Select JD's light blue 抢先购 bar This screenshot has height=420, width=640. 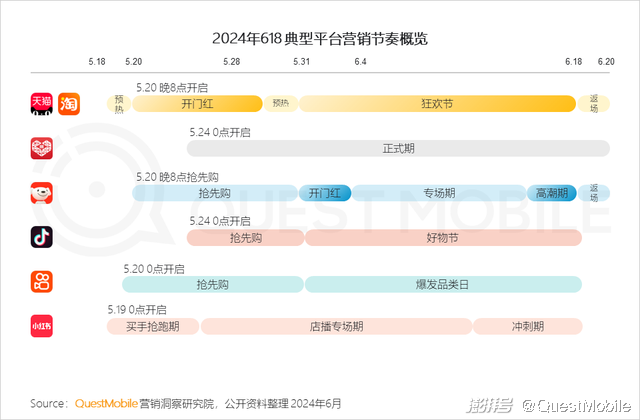pos(215,193)
